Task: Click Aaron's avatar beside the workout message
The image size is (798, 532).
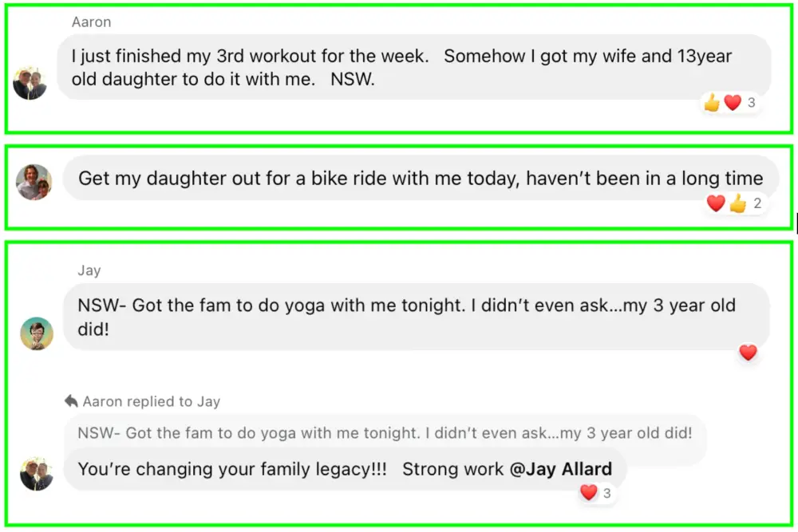Action: [x=30, y=83]
